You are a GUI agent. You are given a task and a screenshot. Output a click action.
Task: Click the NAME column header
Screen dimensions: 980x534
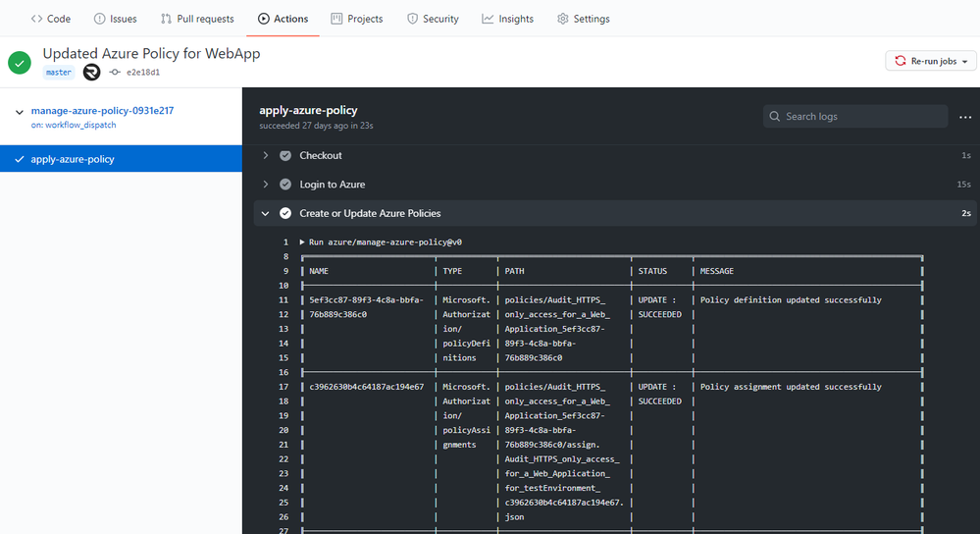pyautogui.click(x=319, y=271)
